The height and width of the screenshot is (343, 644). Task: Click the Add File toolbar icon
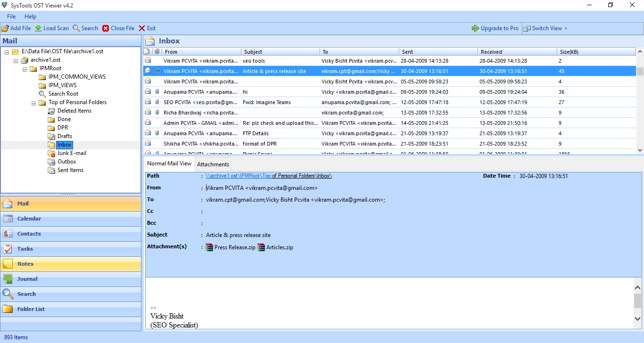[x=5, y=28]
